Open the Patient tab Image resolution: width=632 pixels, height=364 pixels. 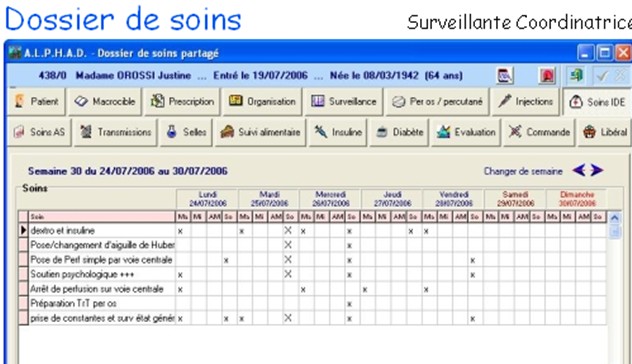36,102
